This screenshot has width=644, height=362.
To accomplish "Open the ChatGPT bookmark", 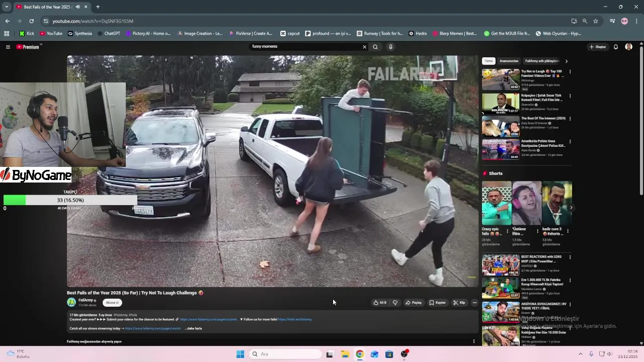I will (109, 34).
